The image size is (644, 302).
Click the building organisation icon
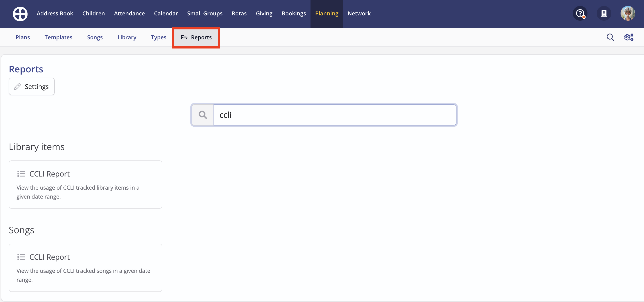(x=604, y=14)
